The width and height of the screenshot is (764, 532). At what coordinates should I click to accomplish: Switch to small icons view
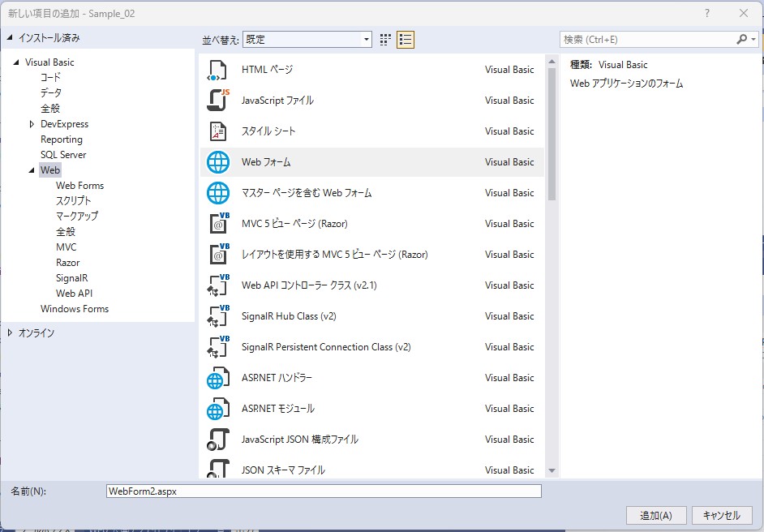click(x=386, y=40)
